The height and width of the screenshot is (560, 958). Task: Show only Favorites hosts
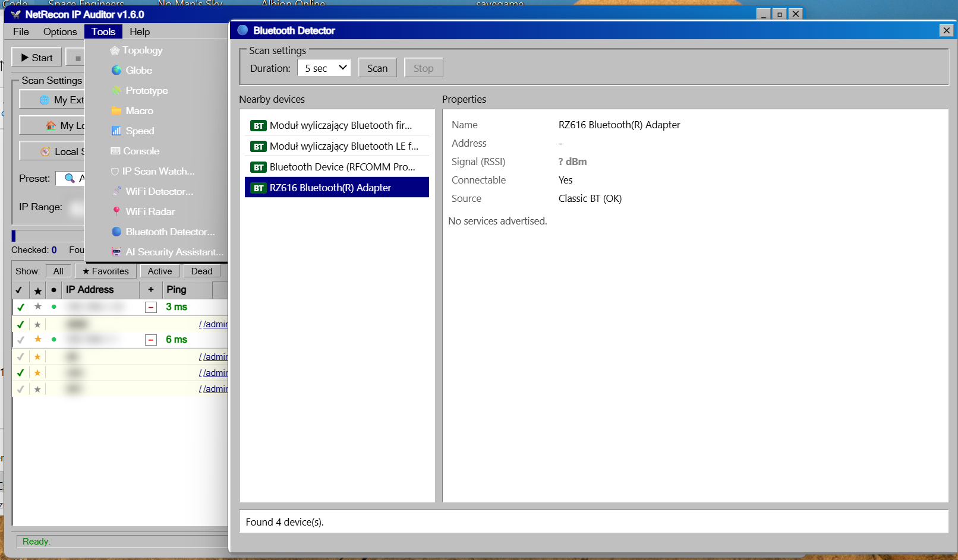[106, 271]
